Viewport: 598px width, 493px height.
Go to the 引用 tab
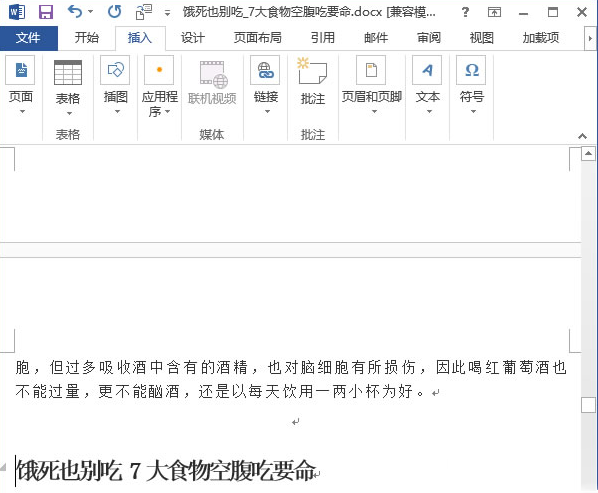(x=323, y=38)
